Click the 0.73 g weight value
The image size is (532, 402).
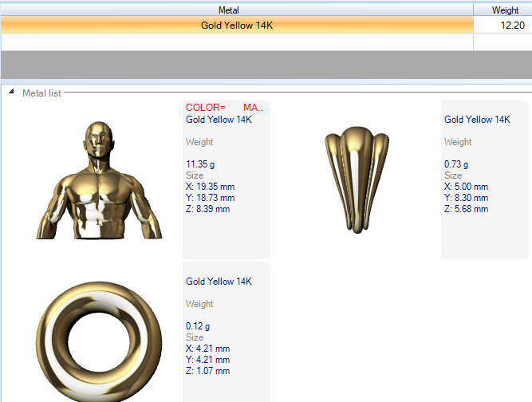(x=456, y=164)
